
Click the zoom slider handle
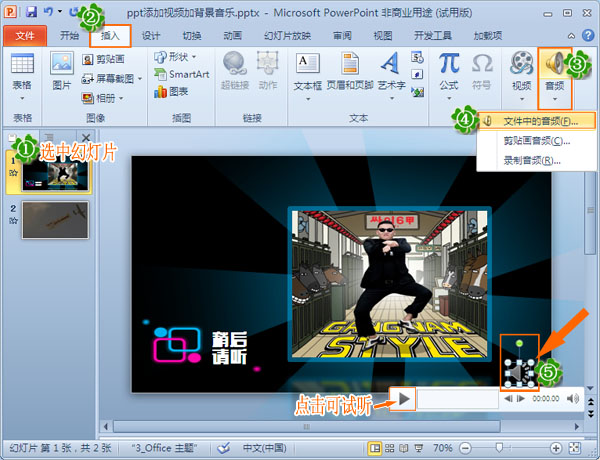tap(499, 448)
